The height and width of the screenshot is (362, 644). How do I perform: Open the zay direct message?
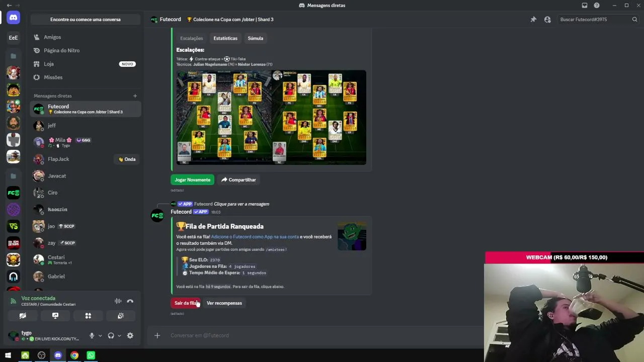[x=86, y=243]
